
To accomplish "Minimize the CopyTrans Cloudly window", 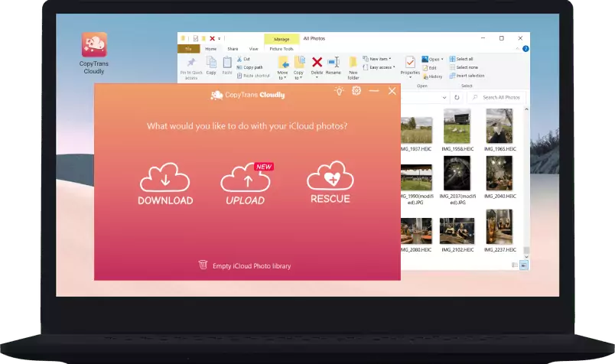I will tap(374, 91).
